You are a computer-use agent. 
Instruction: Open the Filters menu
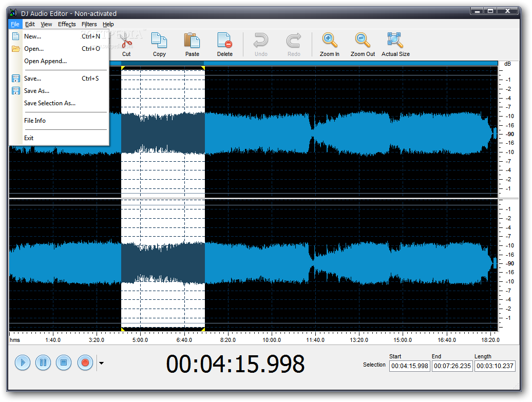coord(89,24)
